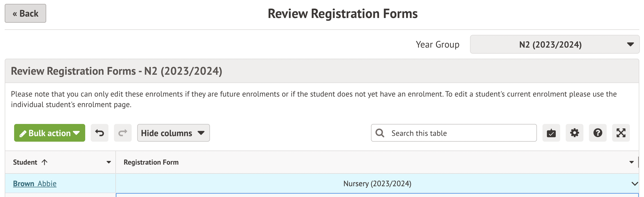
Task: Open Registration Form column menu arrow
Action: 631,162
